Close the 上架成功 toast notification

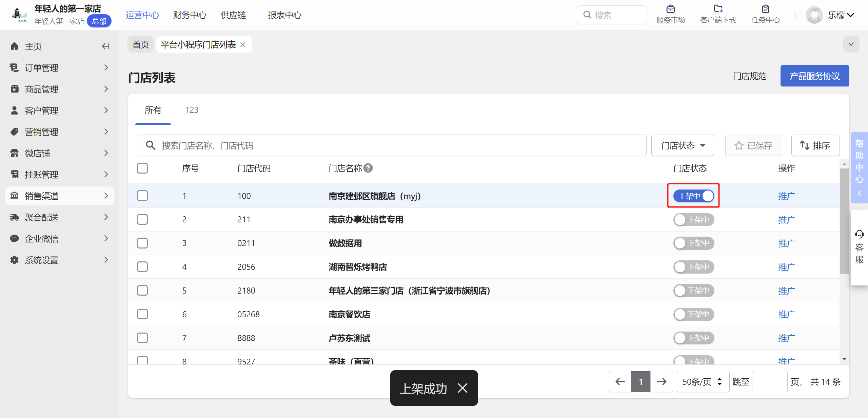pos(462,388)
